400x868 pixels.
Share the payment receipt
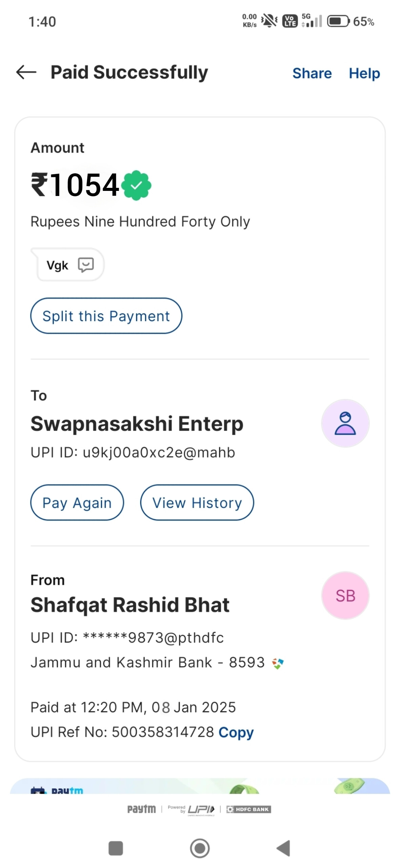tap(312, 73)
